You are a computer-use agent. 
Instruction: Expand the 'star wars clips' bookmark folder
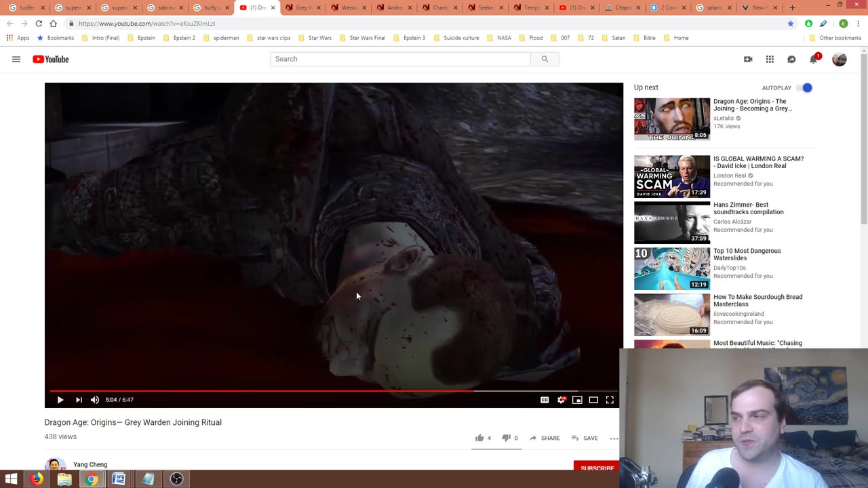[x=268, y=38]
